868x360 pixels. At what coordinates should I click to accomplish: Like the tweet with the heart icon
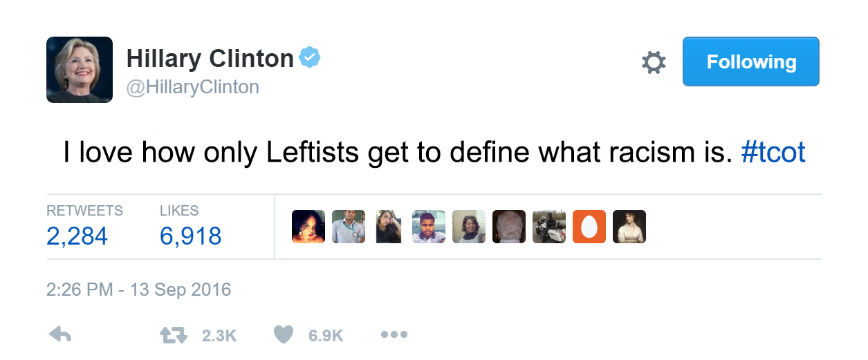click(284, 335)
